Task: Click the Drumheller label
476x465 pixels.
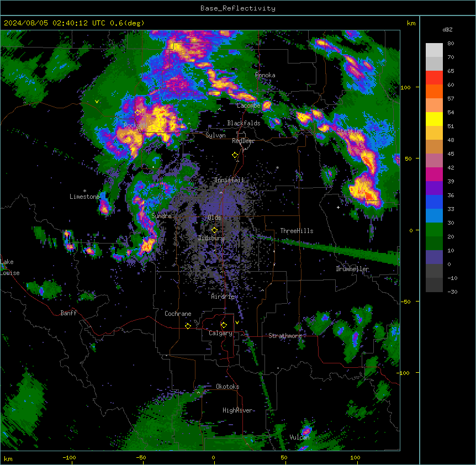Action: (352, 269)
